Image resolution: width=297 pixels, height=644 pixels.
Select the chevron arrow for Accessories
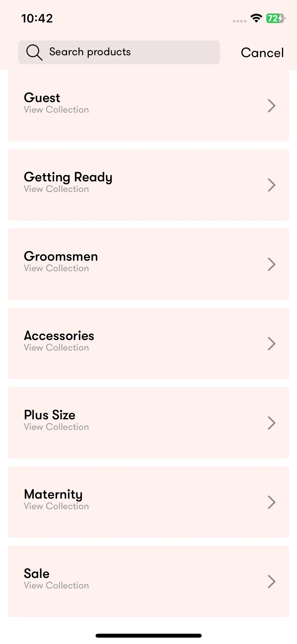pos(272,343)
